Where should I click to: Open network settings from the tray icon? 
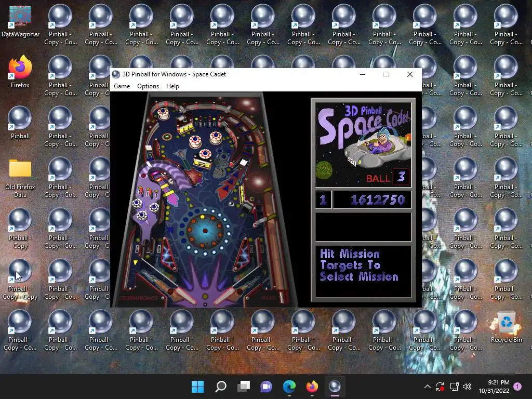tap(454, 387)
